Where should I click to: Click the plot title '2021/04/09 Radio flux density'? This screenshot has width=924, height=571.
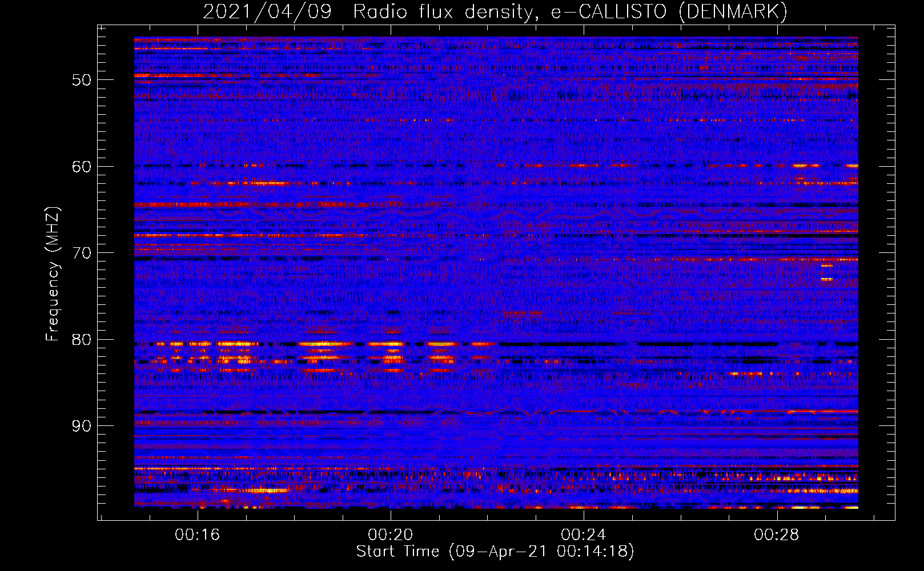[x=370, y=12]
